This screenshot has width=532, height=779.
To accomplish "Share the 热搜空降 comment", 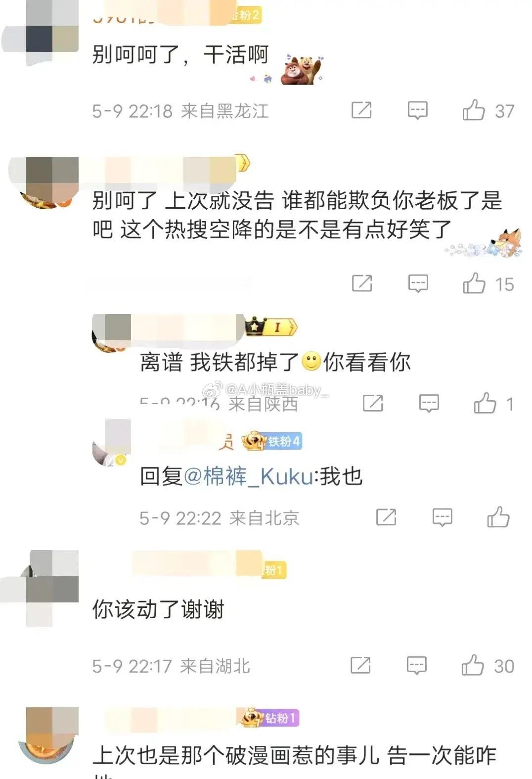I will coord(362,283).
